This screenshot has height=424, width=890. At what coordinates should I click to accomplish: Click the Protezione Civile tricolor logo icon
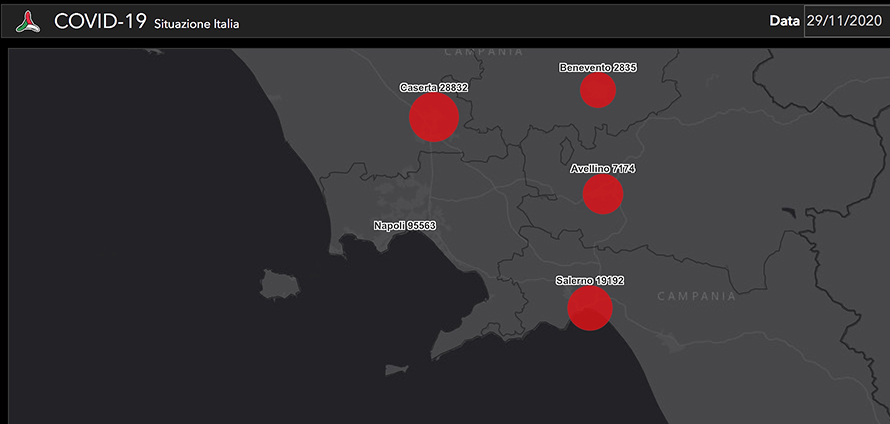(x=28, y=22)
